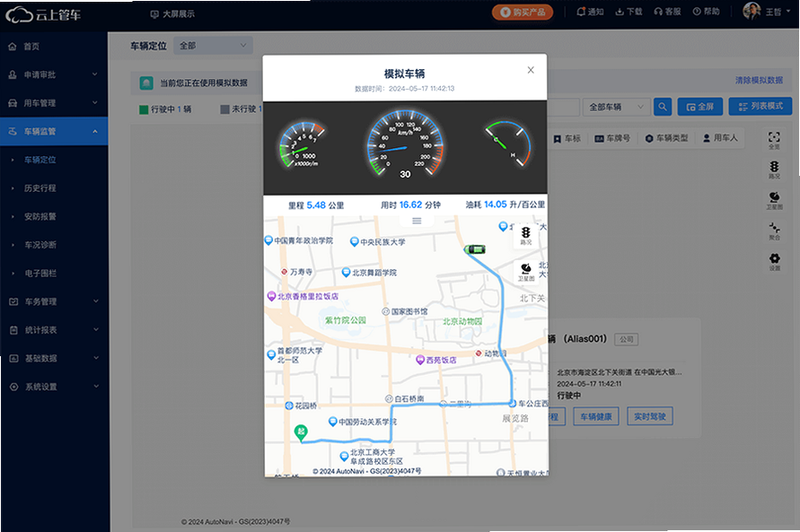Toggle 车牌号 label option

[x=612, y=138]
